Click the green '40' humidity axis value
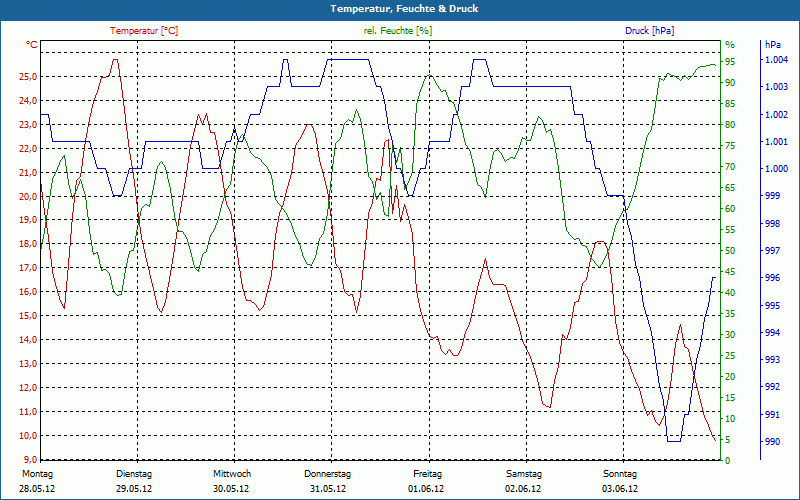The image size is (800, 500). 730,293
